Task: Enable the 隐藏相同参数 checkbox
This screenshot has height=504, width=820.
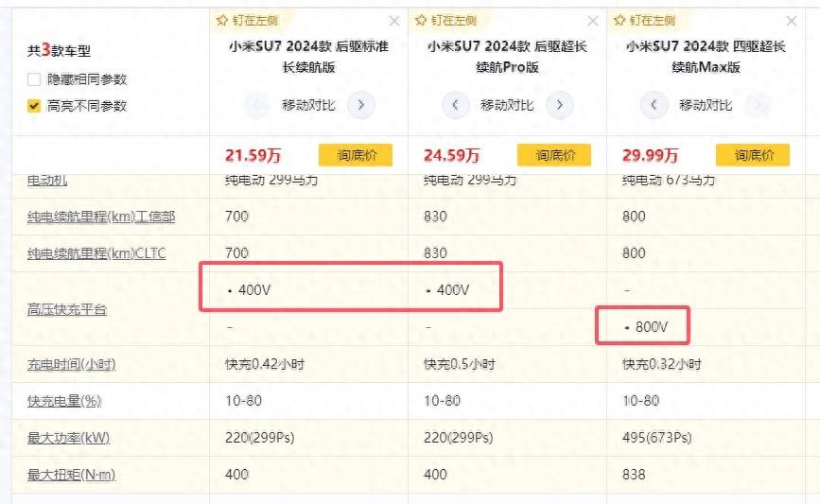Action: [x=34, y=79]
